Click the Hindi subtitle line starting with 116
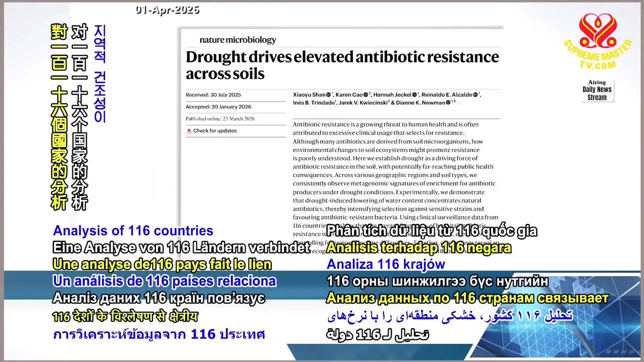The width and height of the screenshot is (644, 362). coord(125,317)
